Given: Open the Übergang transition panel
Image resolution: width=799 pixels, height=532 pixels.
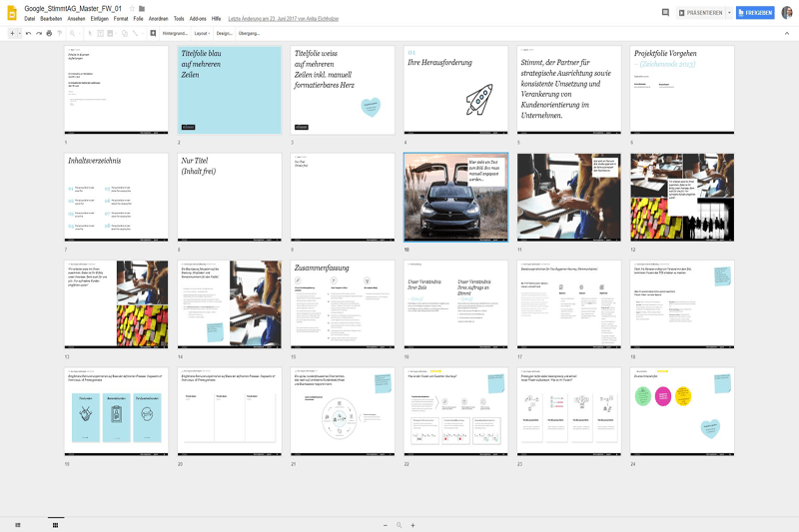Looking at the screenshot, I should click(249, 34).
